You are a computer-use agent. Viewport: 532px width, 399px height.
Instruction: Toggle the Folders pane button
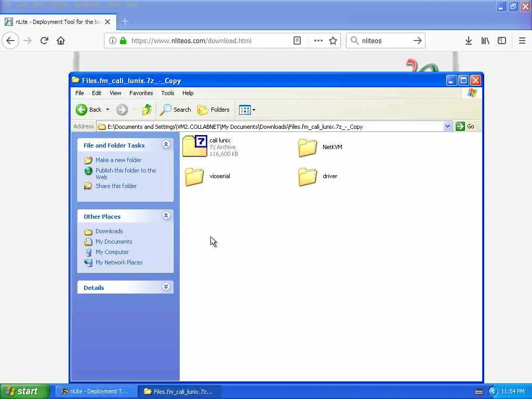[x=214, y=110]
